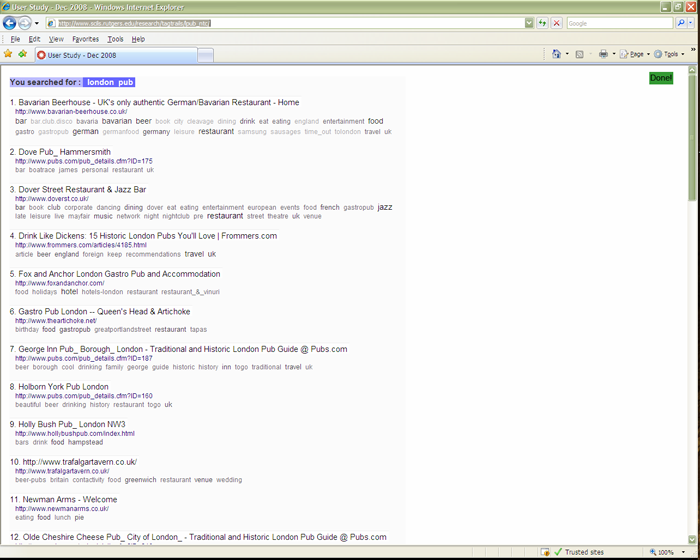Click 'boatrace' tag under Dove Pub
Image resolution: width=700 pixels, height=560 pixels.
click(x=42, y=170)
